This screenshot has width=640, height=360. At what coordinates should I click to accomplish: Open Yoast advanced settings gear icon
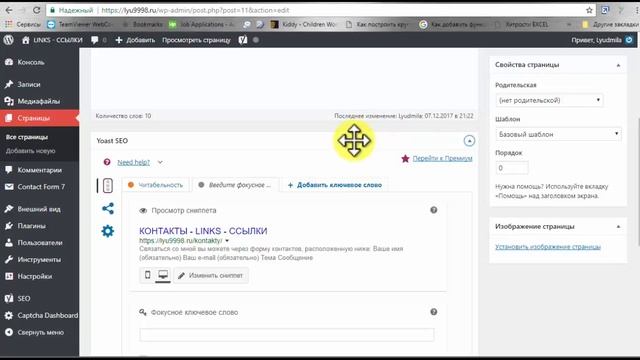[x=108, y=231]
